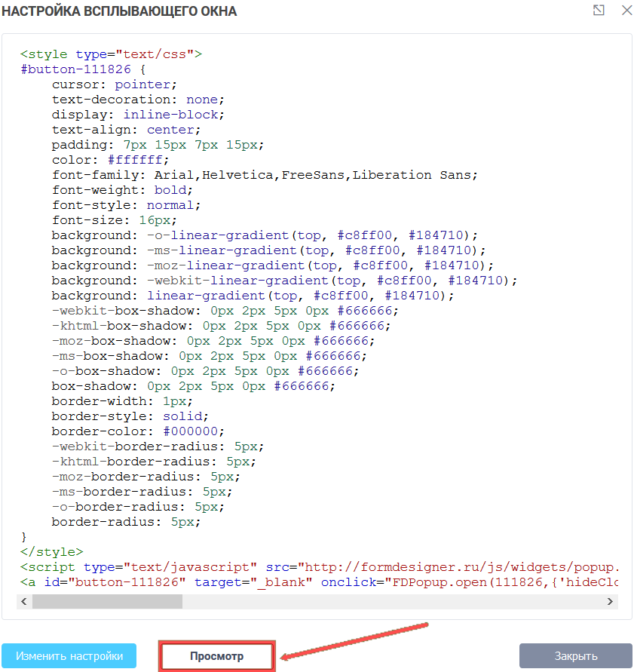The height and width of the screenshot is (672, 634).
Task: Click the horizontal scrollbar left arrow
Action: (25, 601)
